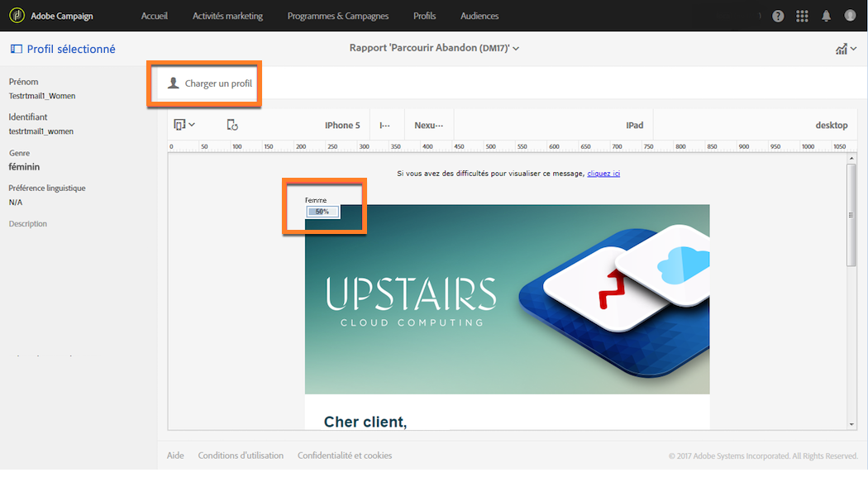This screenshot has width=868, height=482.
Task: Select the Nexu… preview size
Action: coord(428,126)
